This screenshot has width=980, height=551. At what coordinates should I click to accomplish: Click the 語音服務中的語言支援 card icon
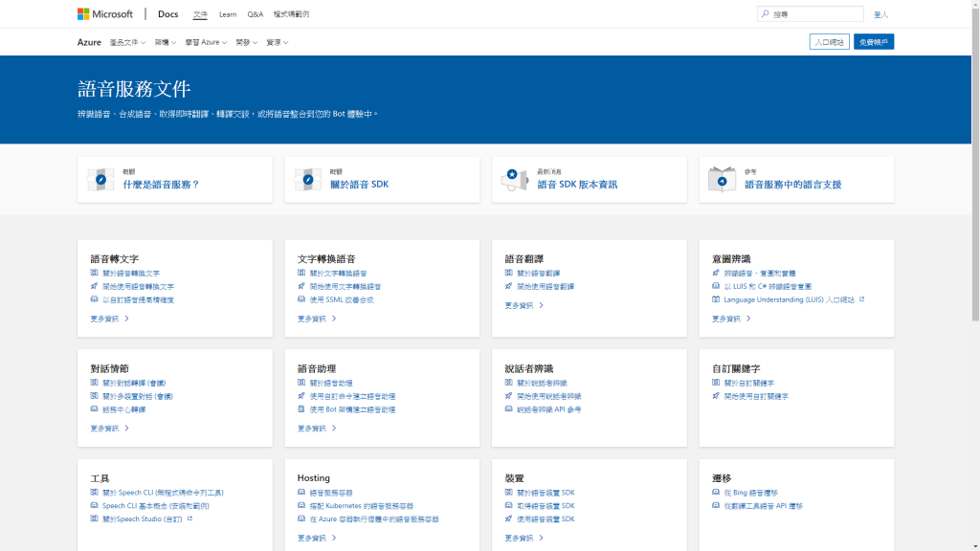pyautogui.click(x=722, y=180)
